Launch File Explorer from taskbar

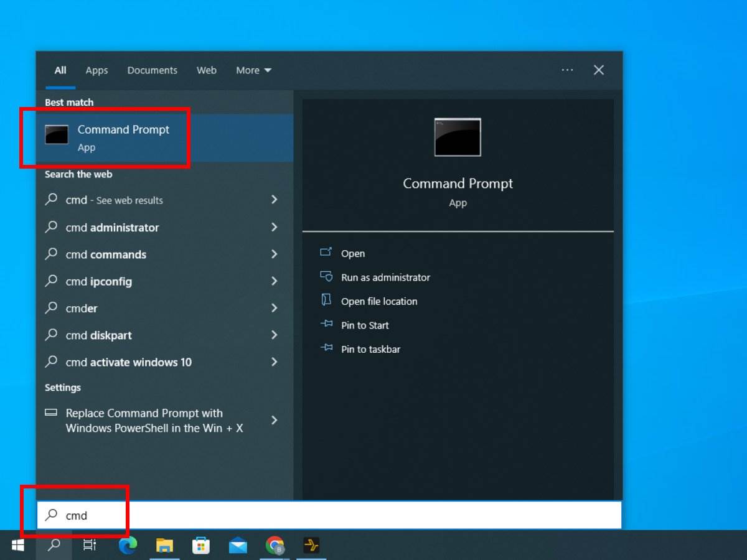point(164,546)
